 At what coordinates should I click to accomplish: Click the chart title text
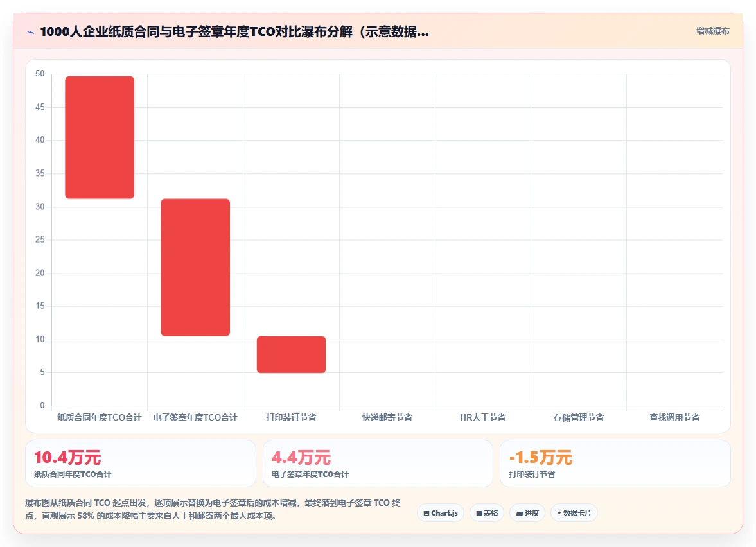click(234, 32)
